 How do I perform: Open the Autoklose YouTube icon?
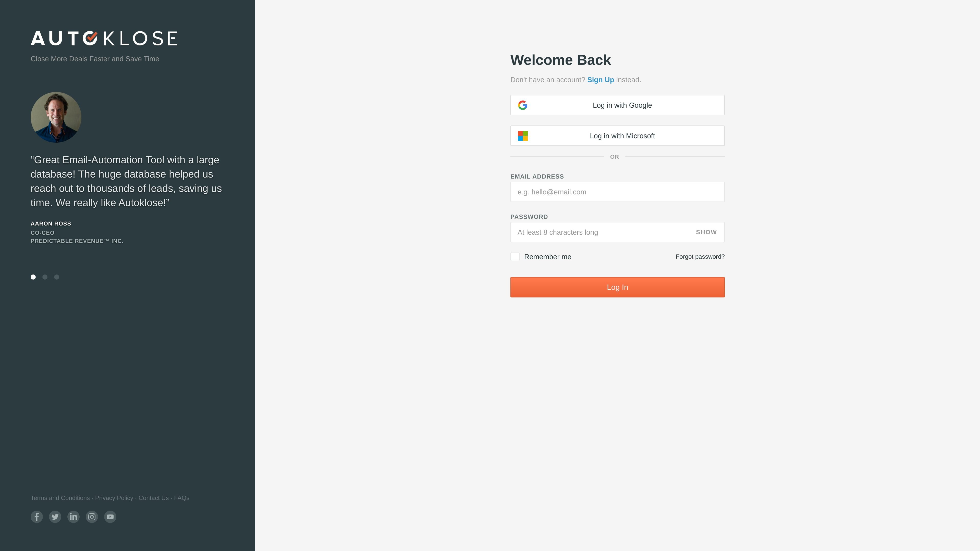coord(110,516)
